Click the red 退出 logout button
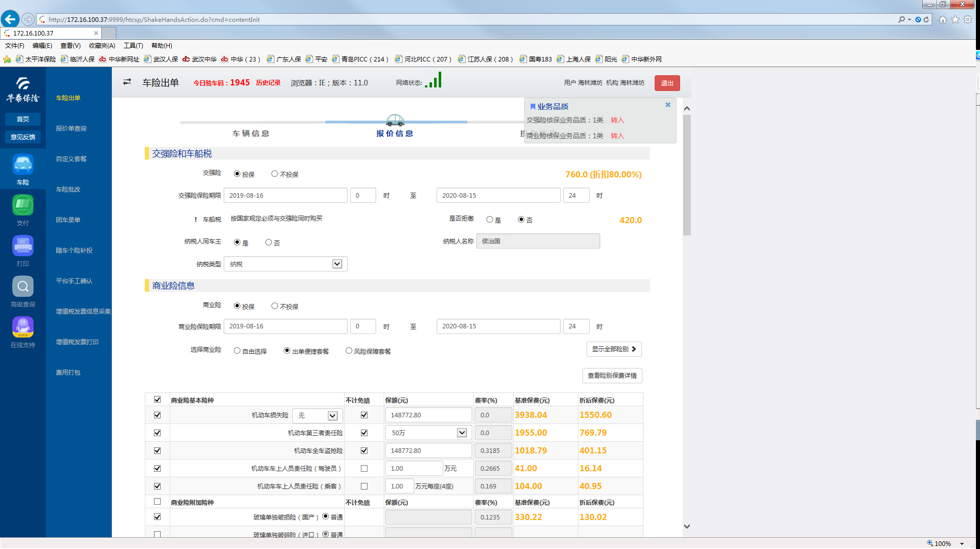Viewport: 980px width, 549px height. point(667,83)
